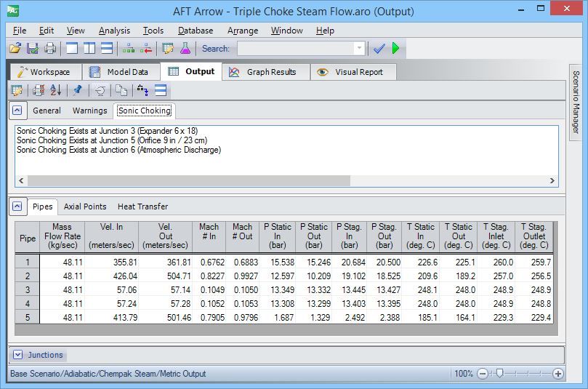Run the model with green play arrow
Viewport: 588px width, 389px height.
[395, 48]
